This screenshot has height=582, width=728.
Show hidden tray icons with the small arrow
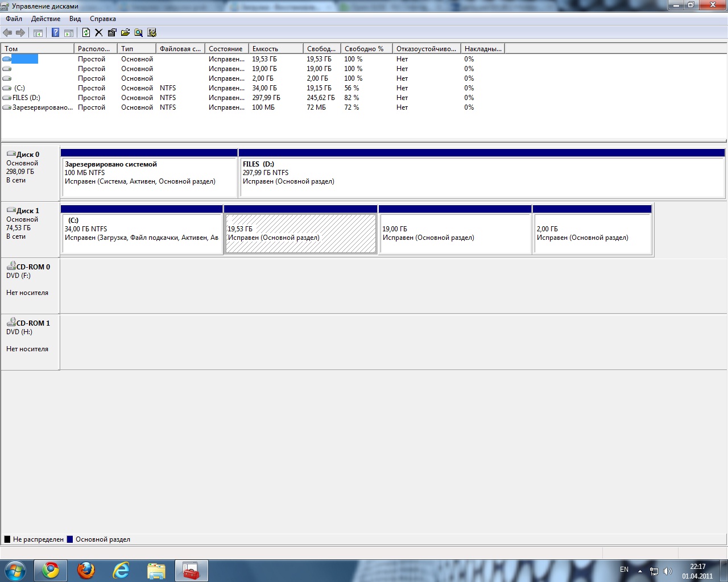[x=640, y=571]
